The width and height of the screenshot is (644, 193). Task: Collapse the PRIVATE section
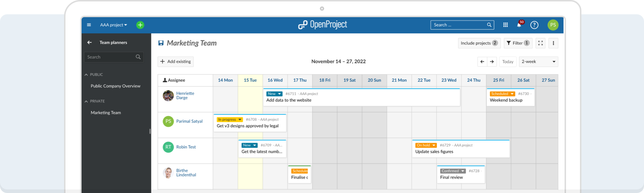point(86,102)
